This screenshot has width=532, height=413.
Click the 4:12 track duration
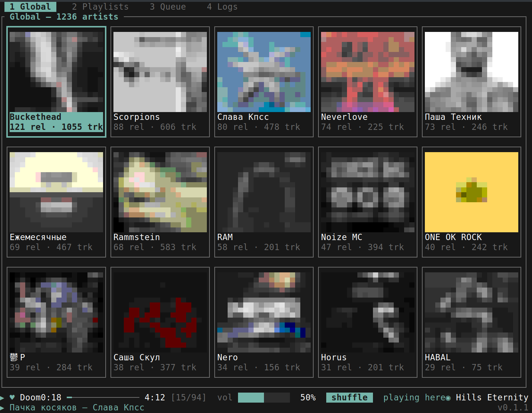click(x=155, y=397)
